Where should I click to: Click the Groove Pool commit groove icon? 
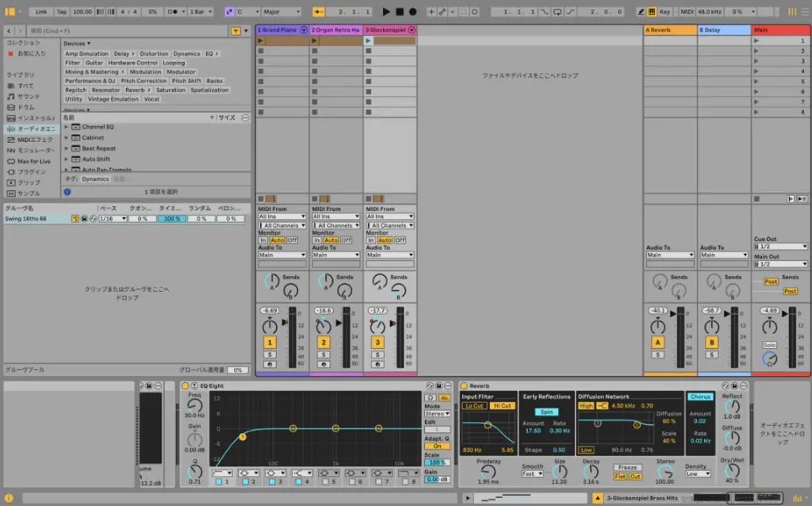(x=75, y=219)
